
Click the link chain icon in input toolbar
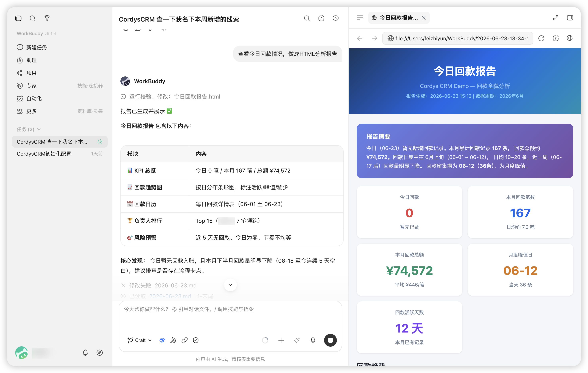(184, 340)
